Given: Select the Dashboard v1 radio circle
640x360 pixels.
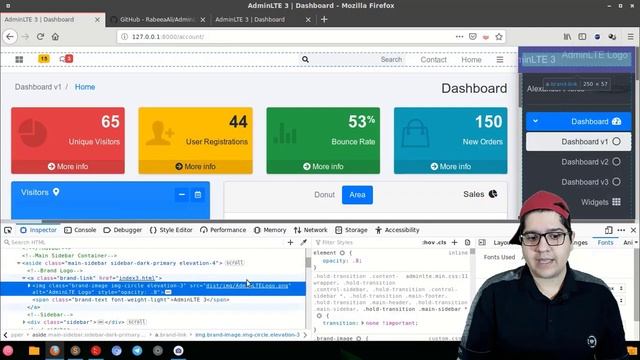Looking at the screenshot, I should [616, 142].
